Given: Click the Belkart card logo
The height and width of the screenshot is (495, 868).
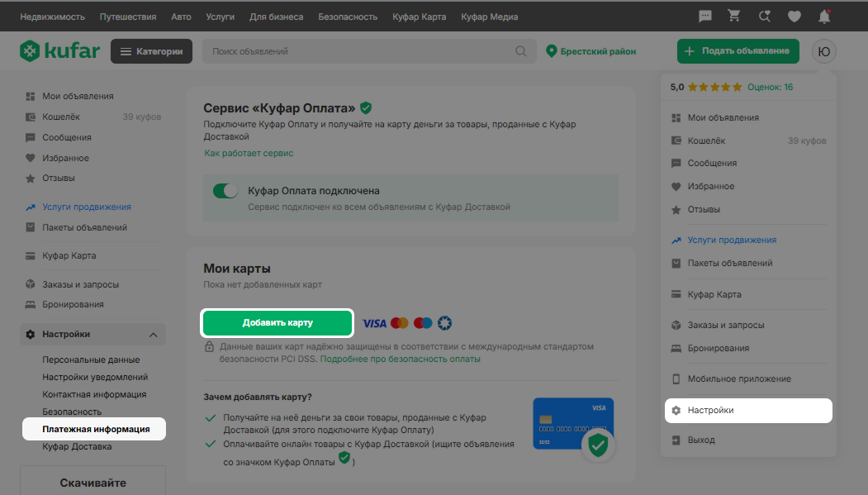Looking at the screenshot, I should tap(444, 323).
